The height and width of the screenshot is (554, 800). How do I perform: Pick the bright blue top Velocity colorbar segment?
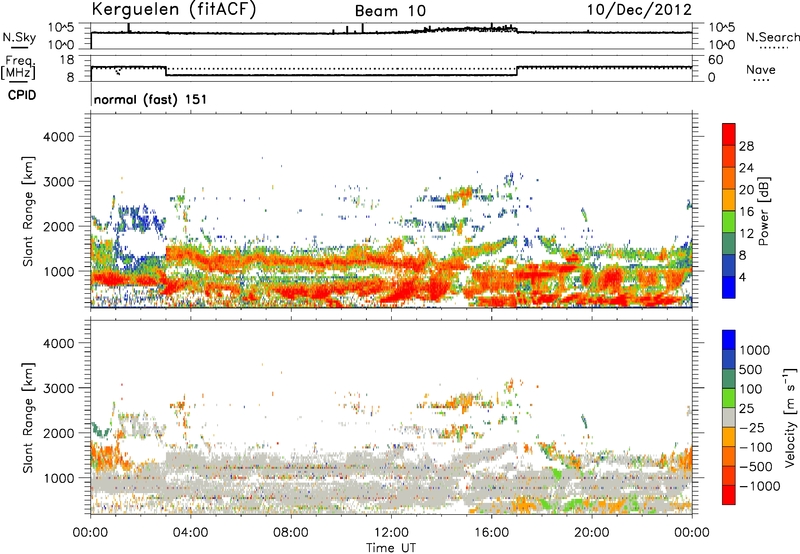pos(729,340)
